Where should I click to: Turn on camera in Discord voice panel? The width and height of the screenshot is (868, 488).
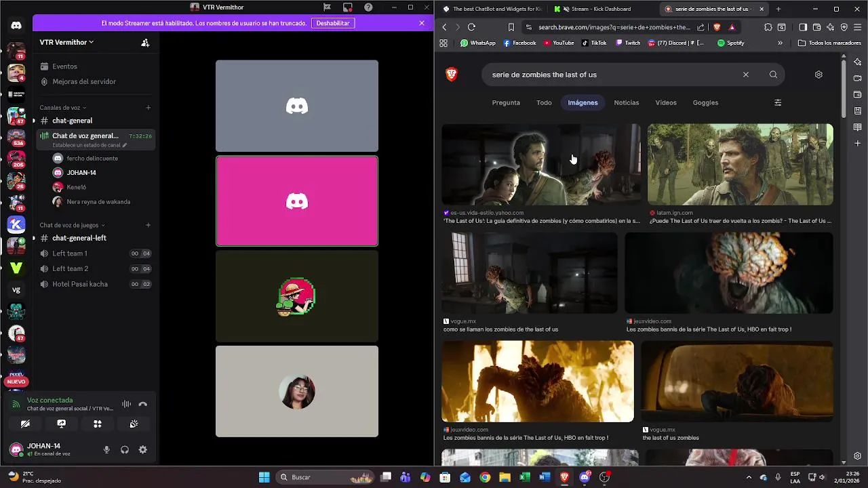coord(25,424)
